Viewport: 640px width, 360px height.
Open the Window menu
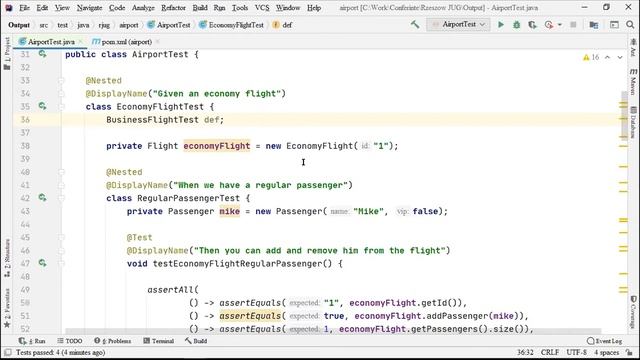pyautogui.click(x=288, y=8)
